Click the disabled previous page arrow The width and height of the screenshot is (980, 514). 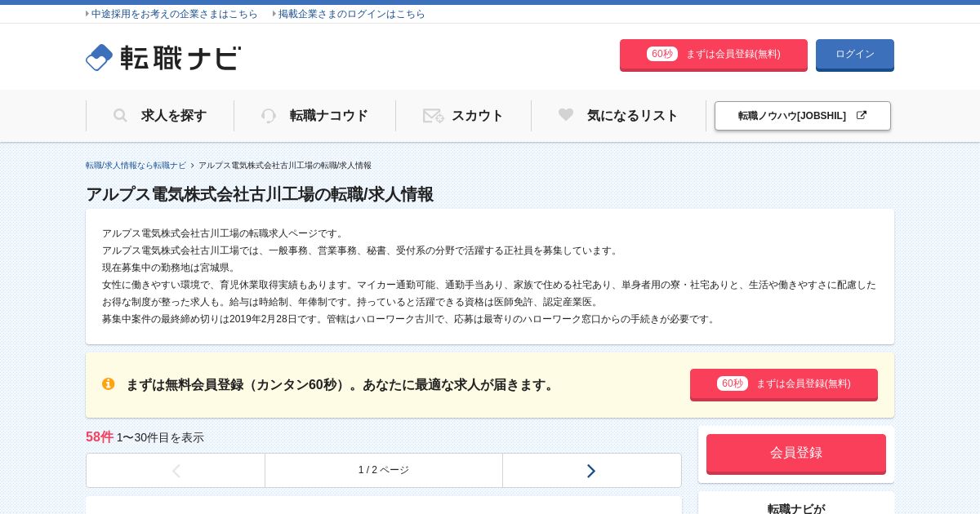pyautogui.click(x=176, y=471)
